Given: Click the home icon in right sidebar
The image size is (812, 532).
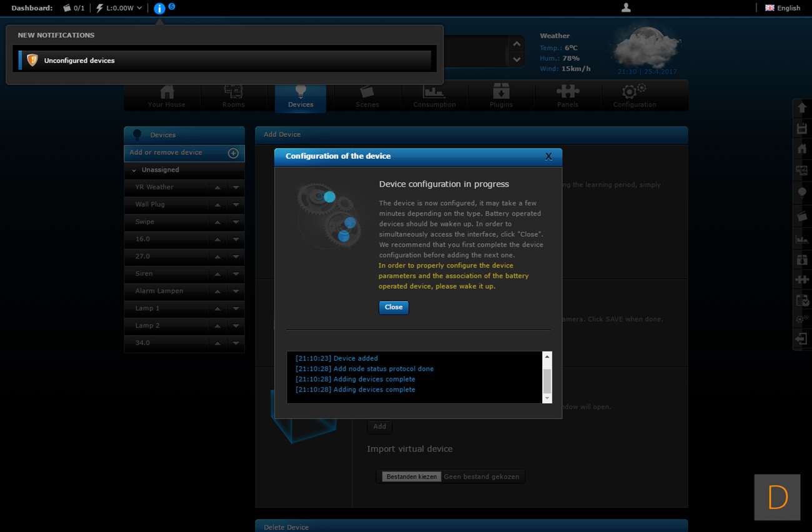Looking at the screenshot, I should tap(802, 149).
